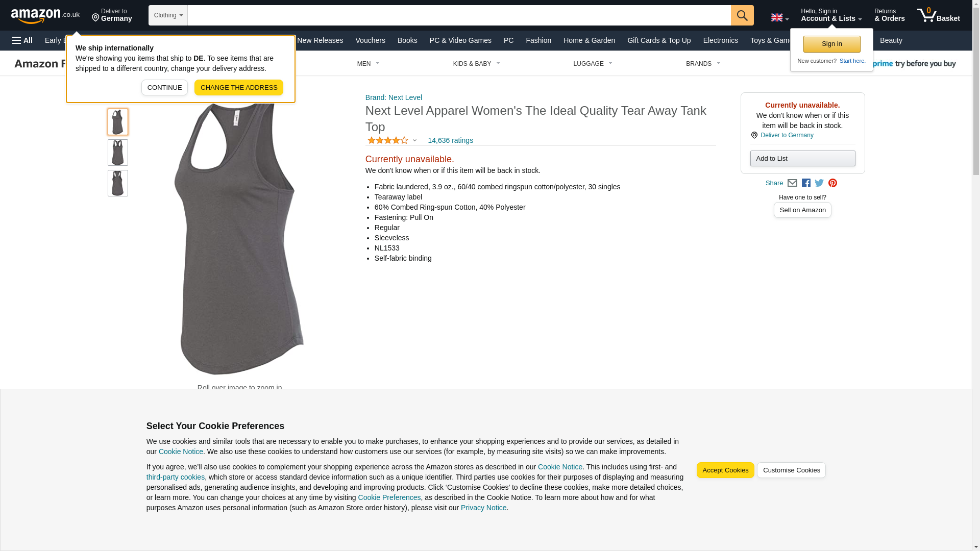Share product via email icon
Screen dimensions: 980x551
(x=792, y=183)
